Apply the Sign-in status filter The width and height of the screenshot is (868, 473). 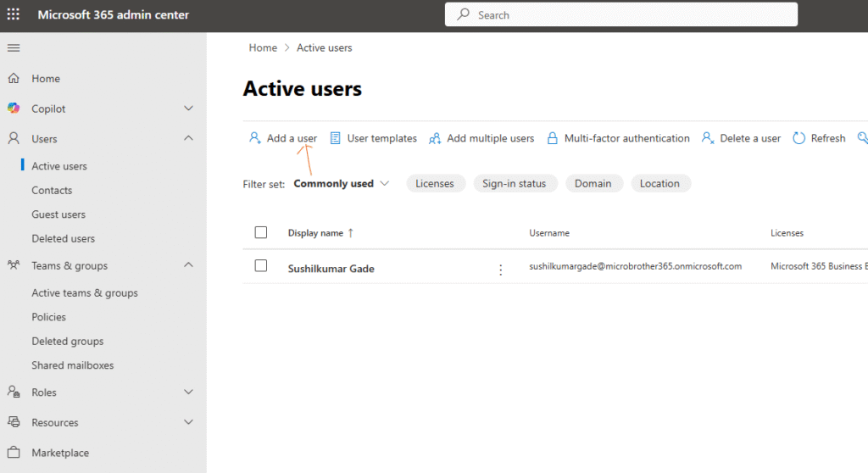(514, 184)
